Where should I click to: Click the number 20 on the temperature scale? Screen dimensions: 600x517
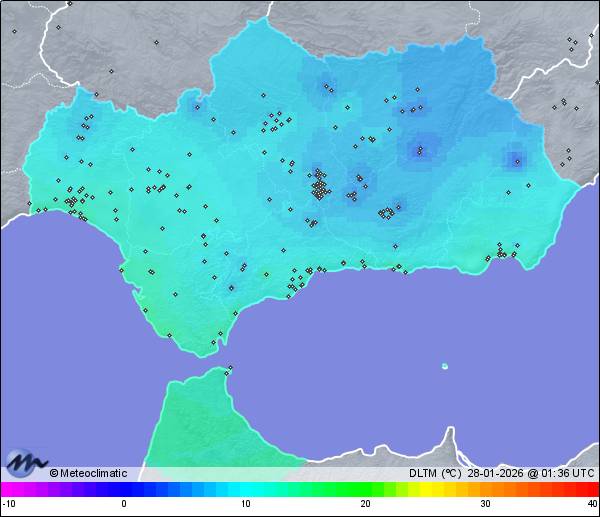[x=365, y=504]
